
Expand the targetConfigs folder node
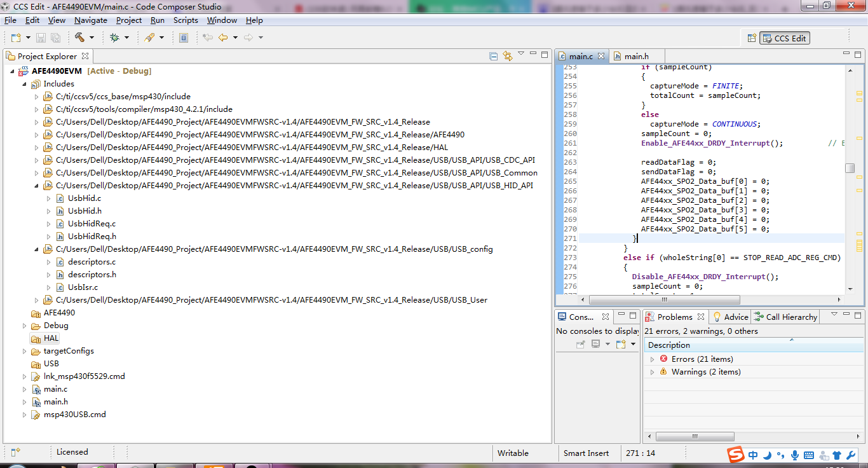coord(24,351)
